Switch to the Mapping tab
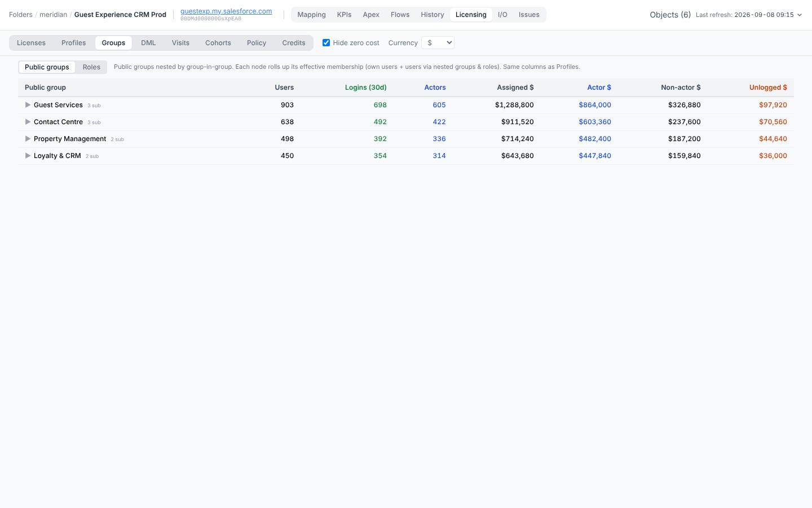 (311, 15)
